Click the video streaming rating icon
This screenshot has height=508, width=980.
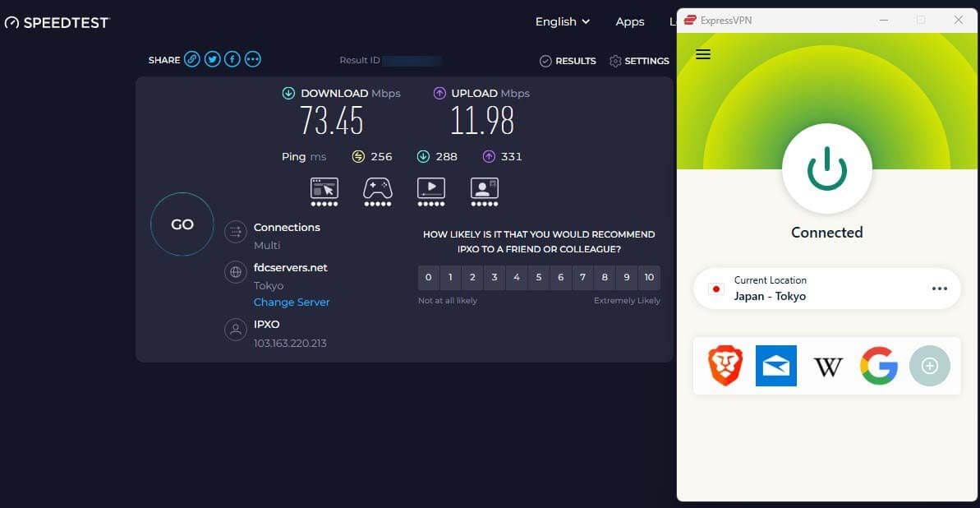tap(431, 192)
